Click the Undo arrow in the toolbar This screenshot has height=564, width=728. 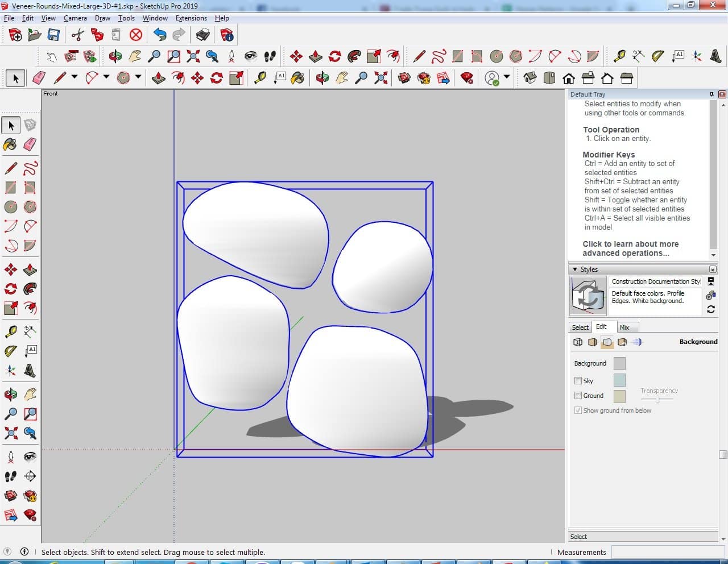(160, 35)
